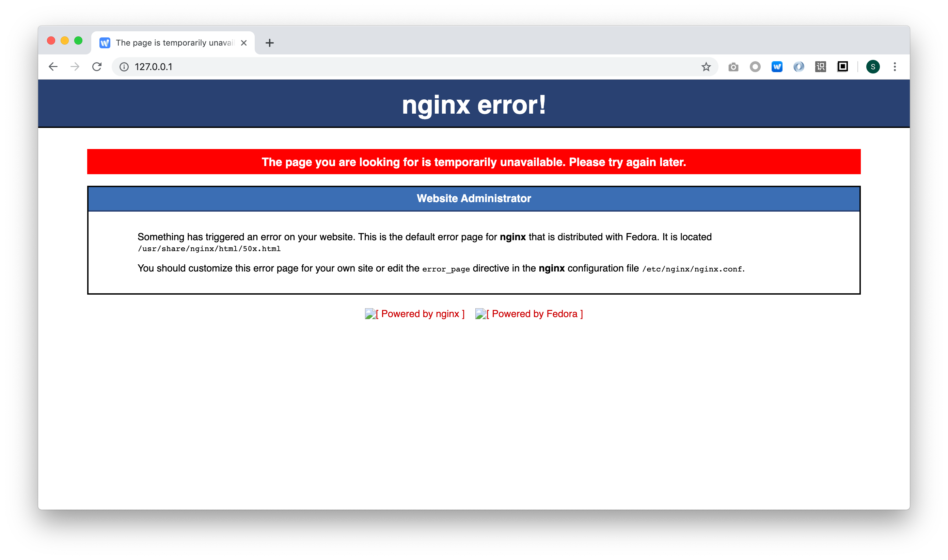Open the blue W extension in toolbar
The image size is (948, 560).
(x=777, y=67)
